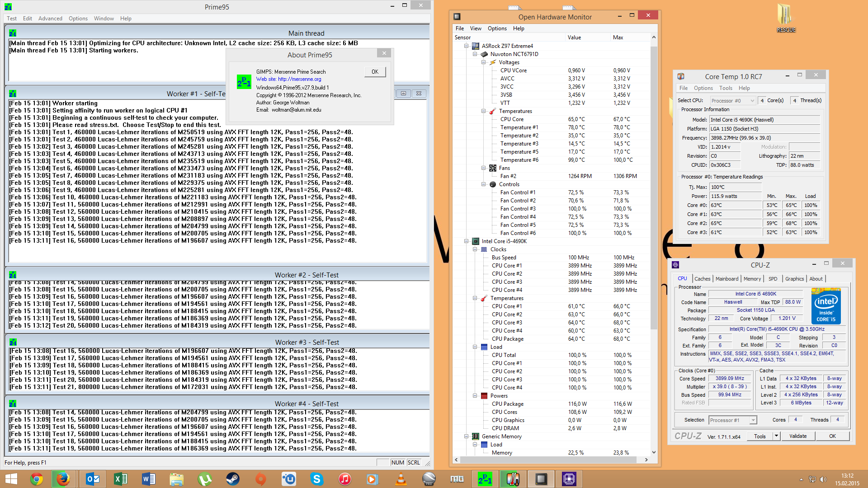Open CPU-Z Tools dropdown arrow
Image resolution: width=868 pixels, height=488 pixels.
tap(777, 436)
